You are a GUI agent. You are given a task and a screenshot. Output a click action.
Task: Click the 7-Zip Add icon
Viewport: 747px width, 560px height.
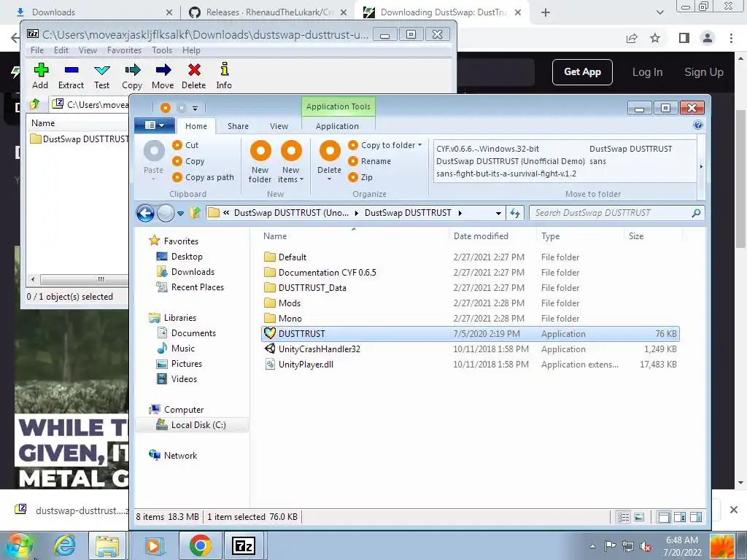(41, 71)
